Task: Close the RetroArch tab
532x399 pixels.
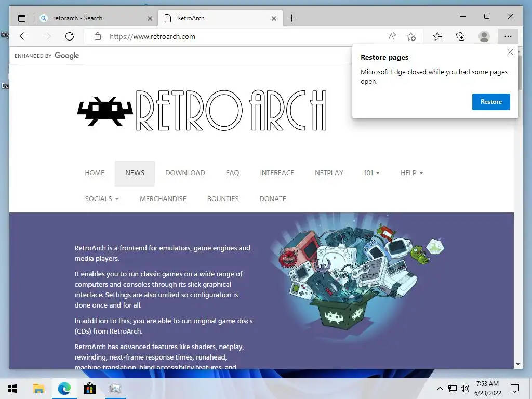Action: [274, 18]
